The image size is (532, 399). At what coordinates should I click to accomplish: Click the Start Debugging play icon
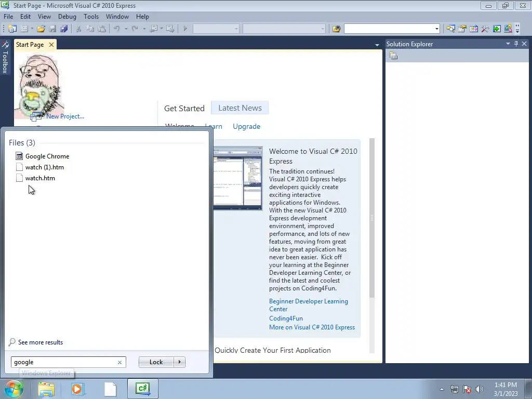(185, 29)
